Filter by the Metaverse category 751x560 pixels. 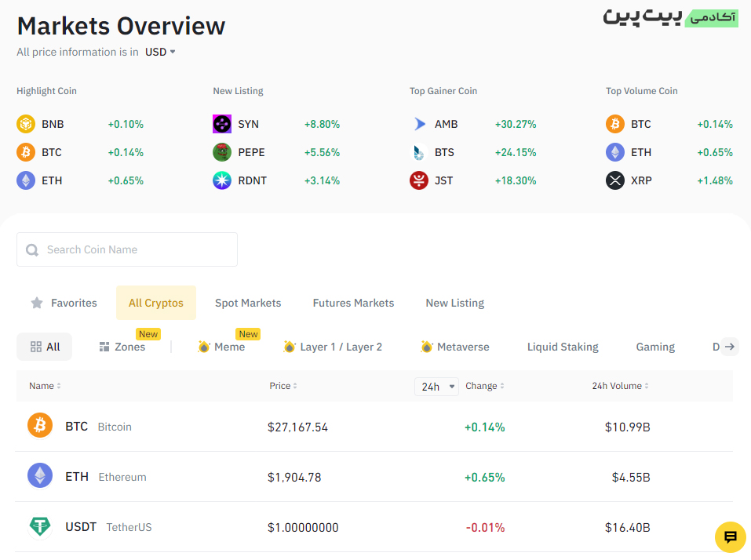click(x=455, y=347)
